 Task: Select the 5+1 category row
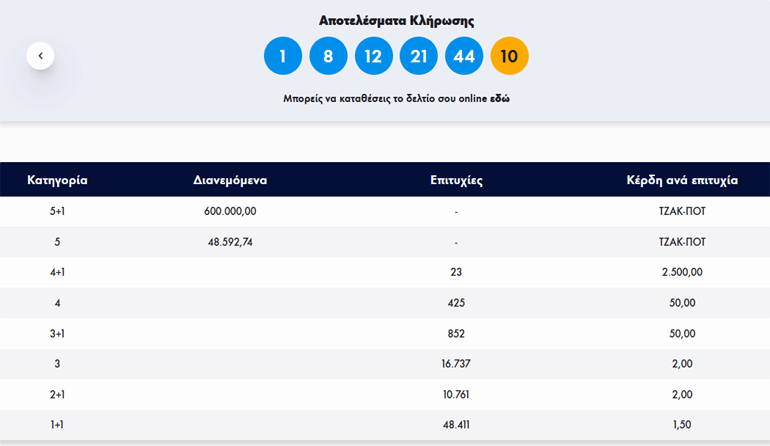58,211
